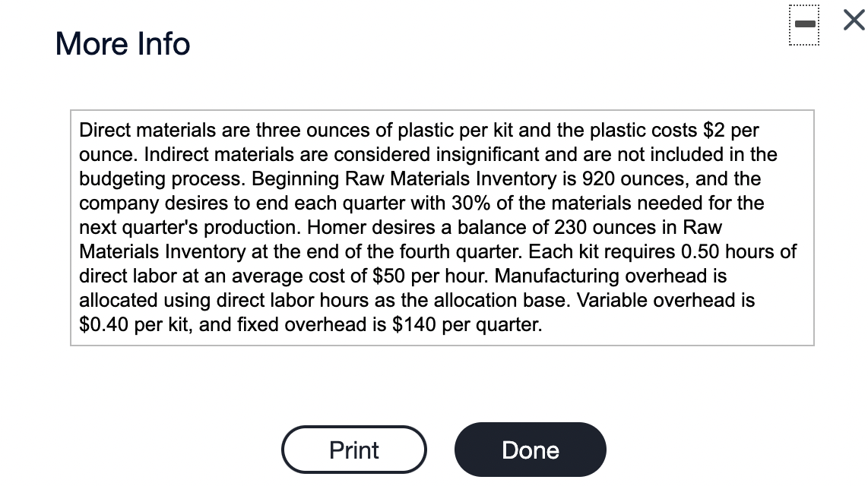Confirm and exit with Done
868x486 pixels.
[530, 450]
